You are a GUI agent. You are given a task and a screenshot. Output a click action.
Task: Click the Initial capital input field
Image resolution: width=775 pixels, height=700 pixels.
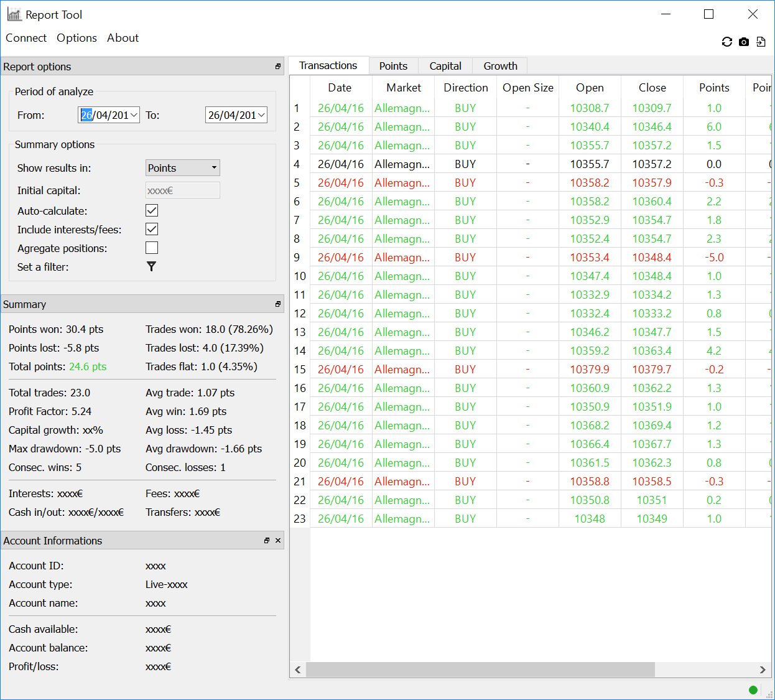pyautogui.click(x=182, y=190)
